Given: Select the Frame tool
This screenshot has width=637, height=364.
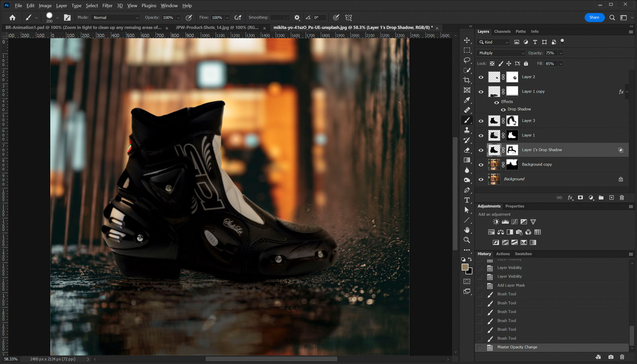Looking at the screenshot, I should [x=467, y=90].
